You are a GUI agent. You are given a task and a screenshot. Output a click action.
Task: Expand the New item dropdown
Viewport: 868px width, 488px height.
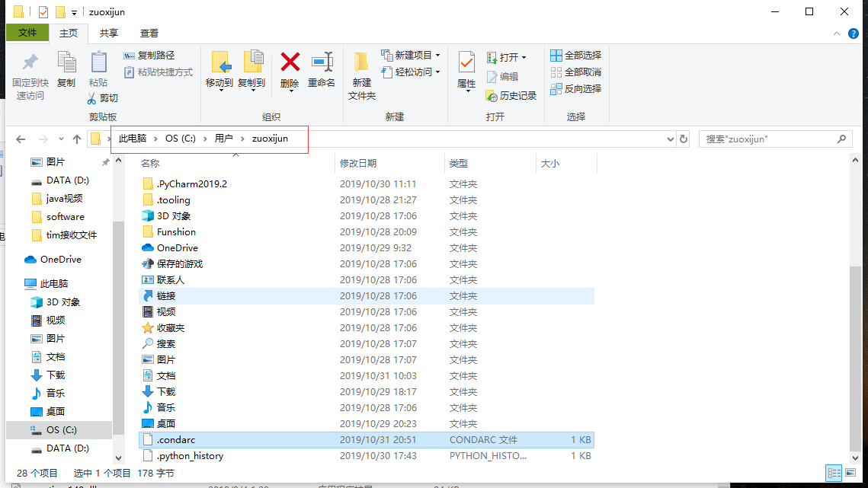(438, 56)
